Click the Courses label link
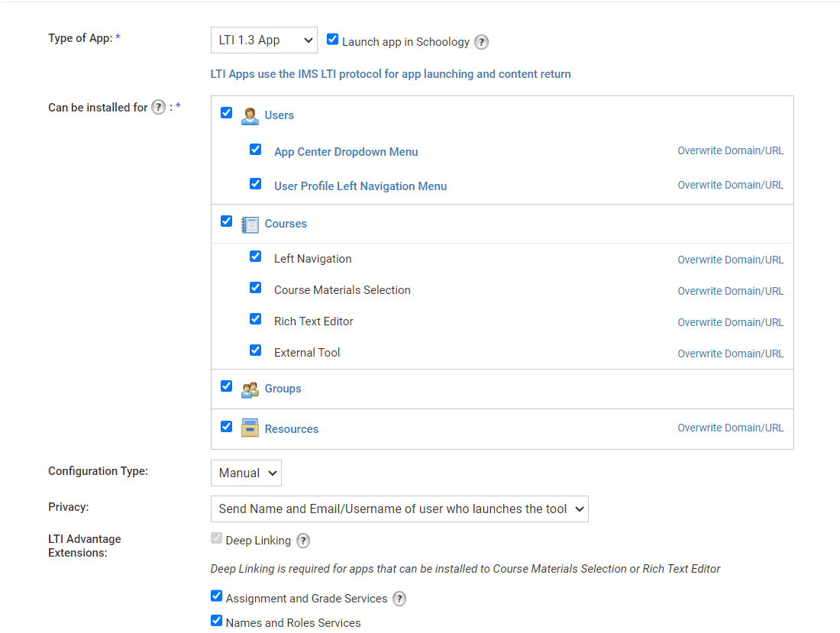The height and width of the screenshot is (633, 840). pyautogui.click(x=286, y=223)
